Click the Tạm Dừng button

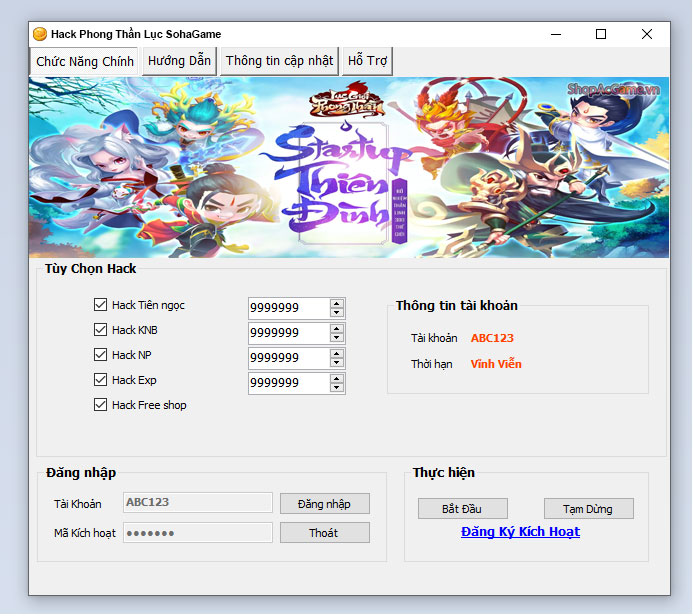pos(589,509)
